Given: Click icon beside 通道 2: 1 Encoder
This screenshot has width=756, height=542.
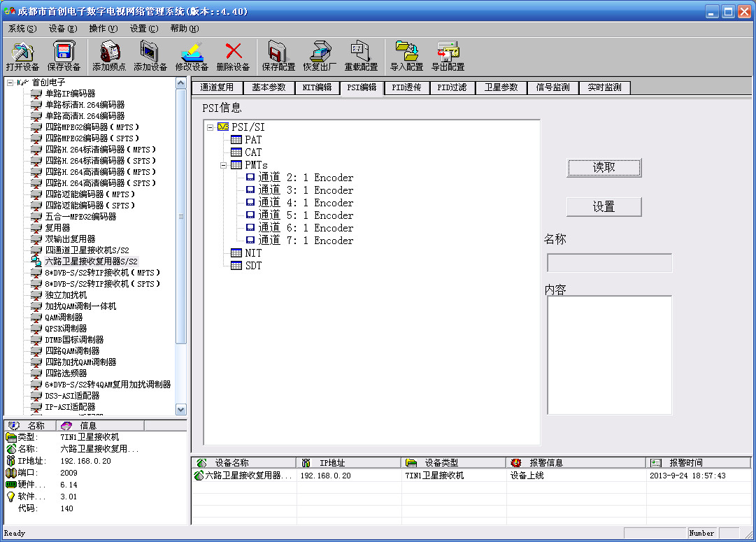Looking at the screenshot, I should [x=250, y=178].
